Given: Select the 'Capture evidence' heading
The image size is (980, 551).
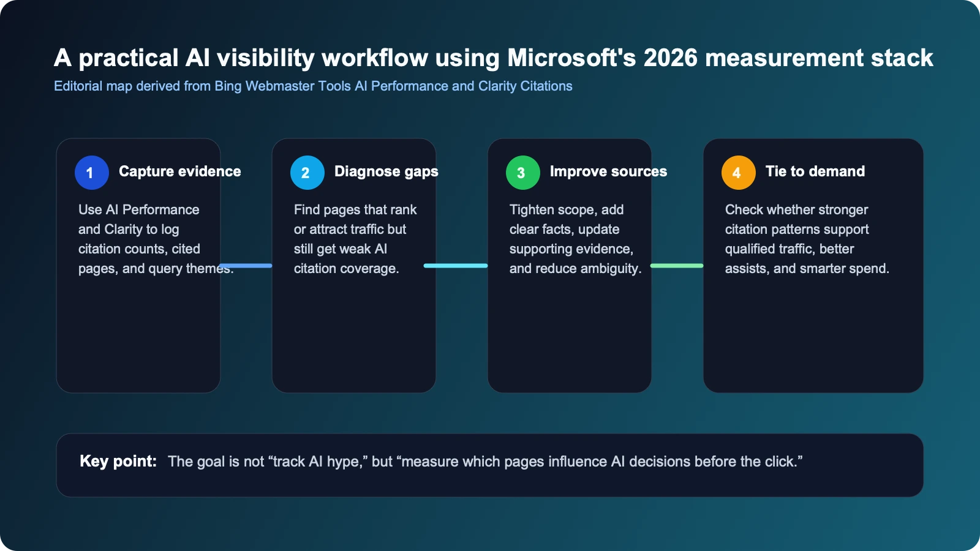Looking at the screenshot, I should coord(179,171).
